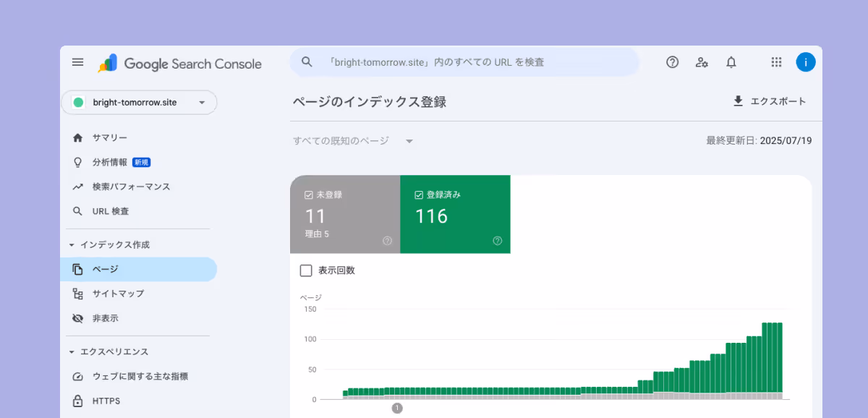Click the 非表示 crossed-eye icon
This screenshot has width=868, height=418.
pos(78,318)
